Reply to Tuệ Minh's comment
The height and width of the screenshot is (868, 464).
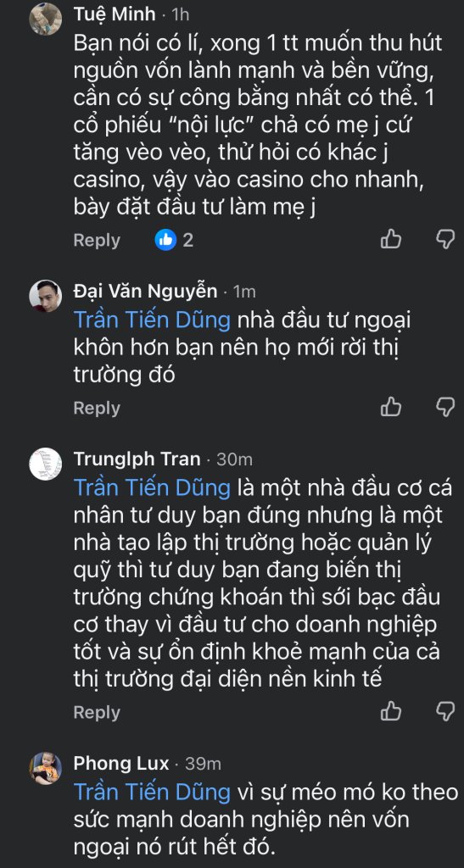pyautogui.click(x=97, y=240)
